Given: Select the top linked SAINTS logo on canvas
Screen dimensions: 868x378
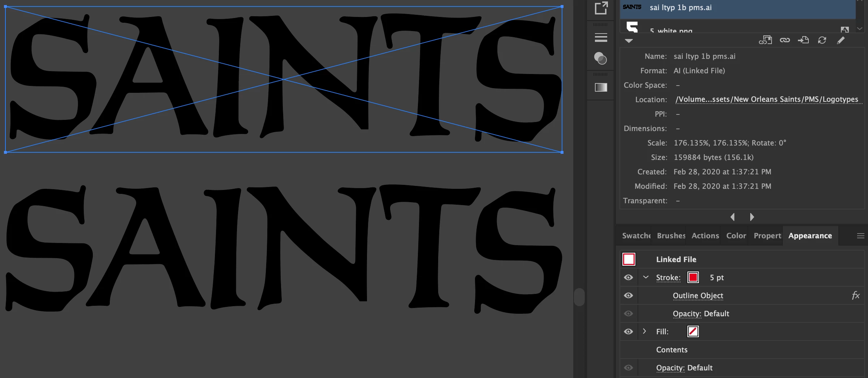Looking at the screenshot, I should [x=284, y=79].
